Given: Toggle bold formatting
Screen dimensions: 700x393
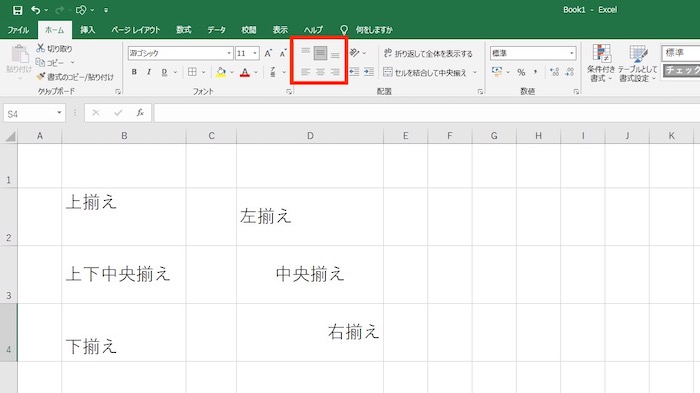Looking at the screenshot, I should [134, 72].
